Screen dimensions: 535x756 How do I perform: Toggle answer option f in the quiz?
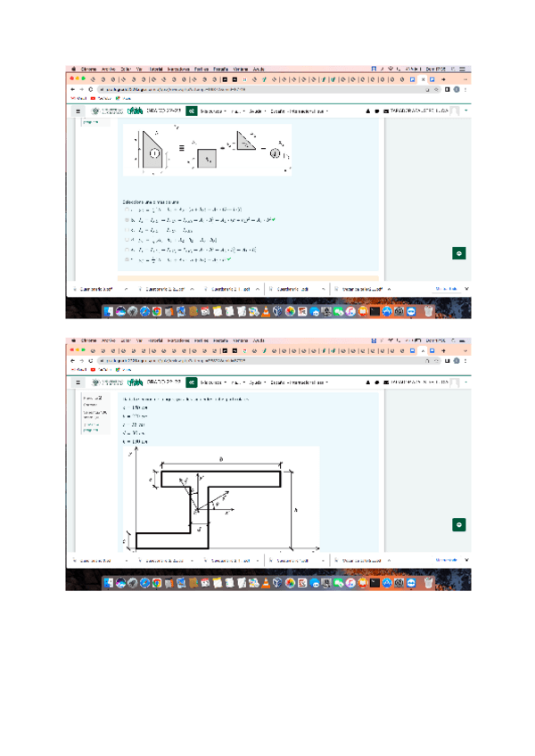tap(127, 259)
